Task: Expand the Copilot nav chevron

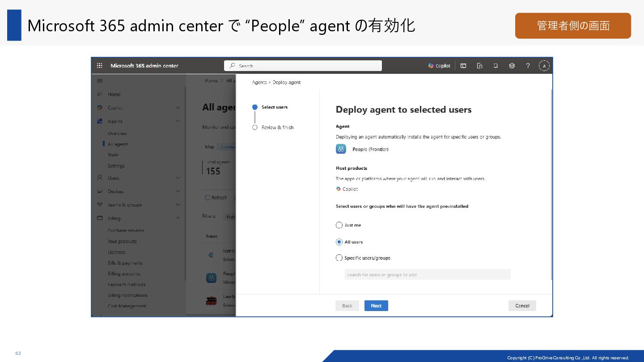Action: click(x=178, y=108)
